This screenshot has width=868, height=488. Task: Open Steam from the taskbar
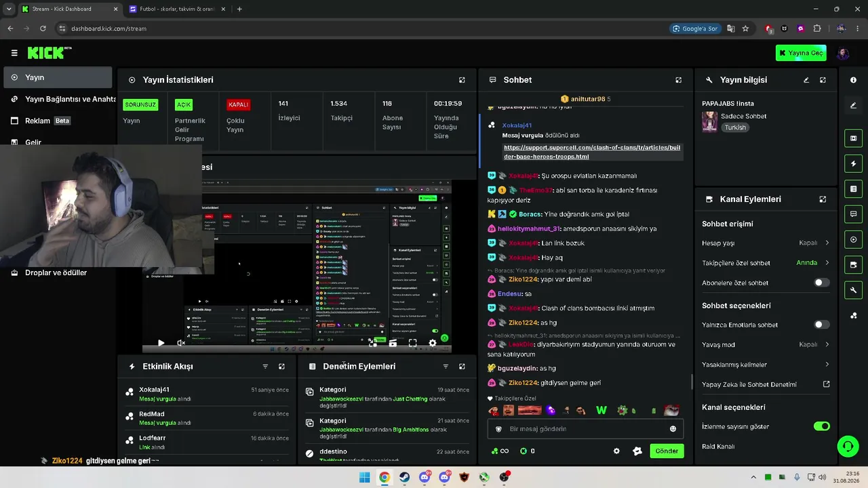point(405,477)
